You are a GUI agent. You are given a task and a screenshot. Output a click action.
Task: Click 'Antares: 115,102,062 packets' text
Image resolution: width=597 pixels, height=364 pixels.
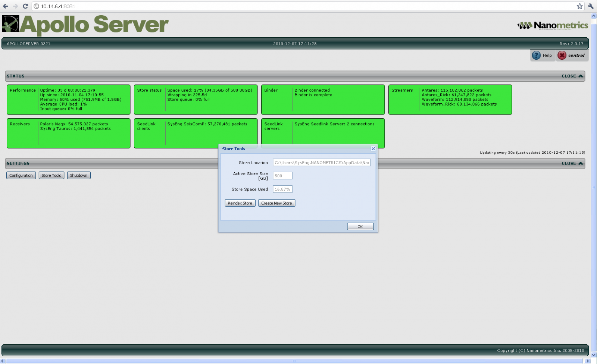coord(452,90)
